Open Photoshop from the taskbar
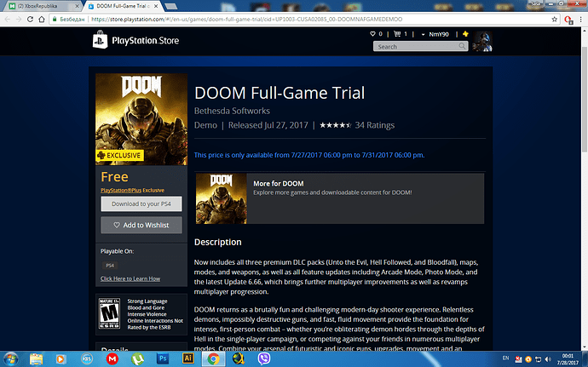The height and width of the screenshot is (367, 588). [x=163, y=358]
